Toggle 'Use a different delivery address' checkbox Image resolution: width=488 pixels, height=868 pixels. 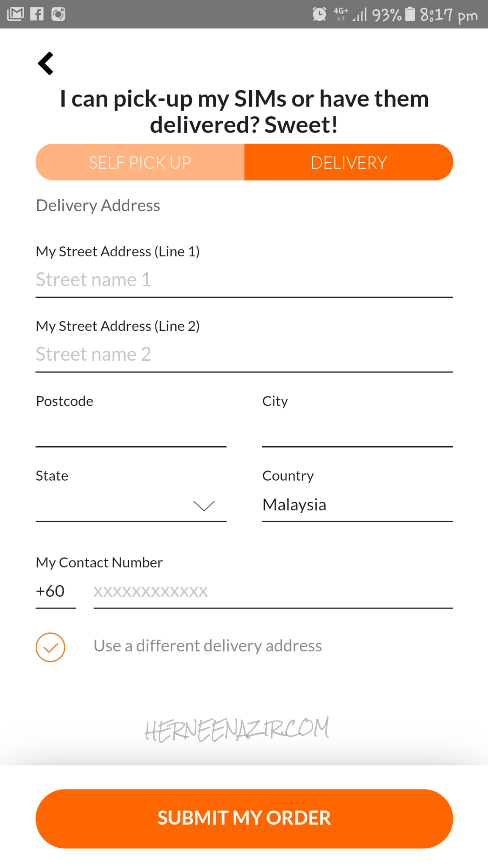pos(50,647)
